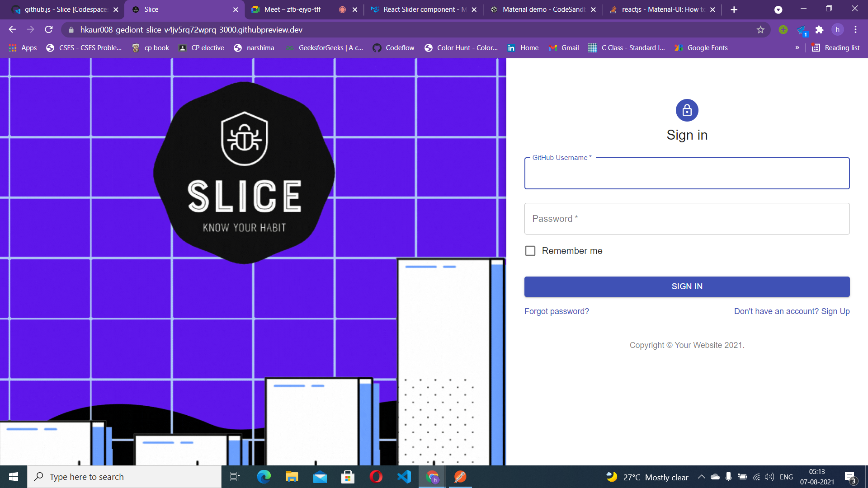Open the Codeflow GitHub bookmark

(x=393, y=48)
